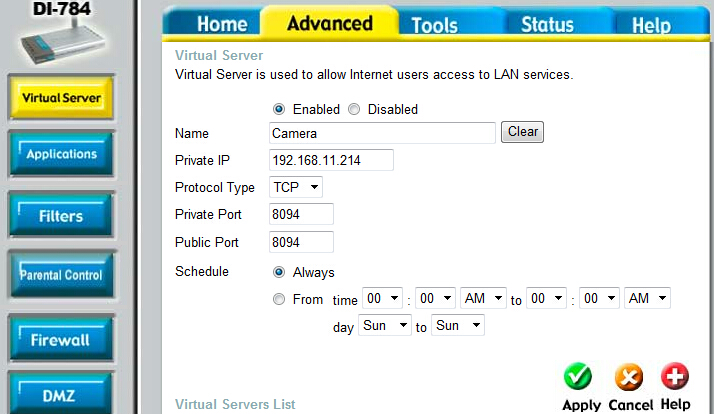Click the Public Port input field

(x=301, y=242)
